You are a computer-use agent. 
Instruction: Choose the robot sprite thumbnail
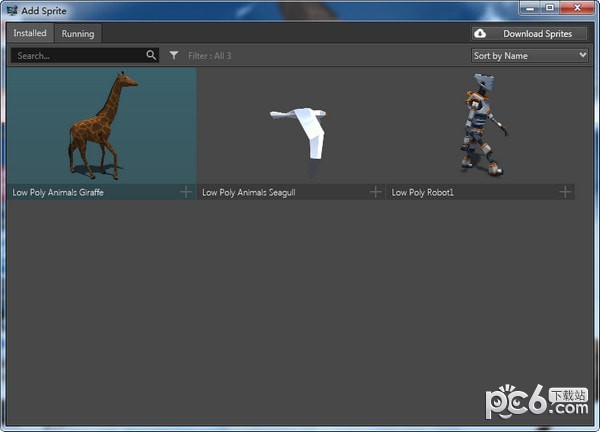pyautogui.click(x=481, y=125)
